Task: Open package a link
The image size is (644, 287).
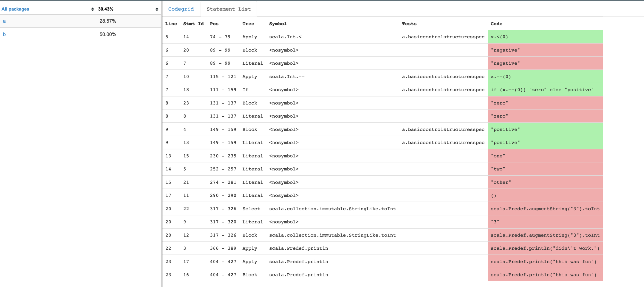Action: (4, 21)
